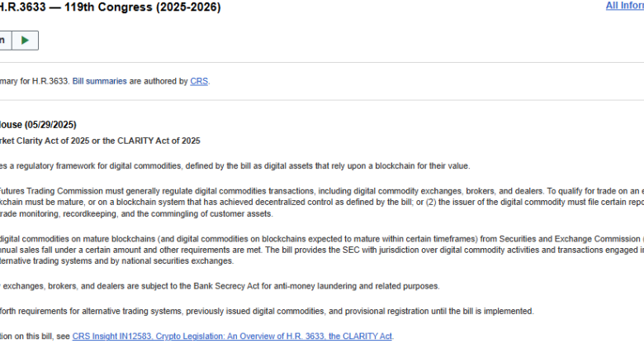Click the words 'Securities and Exchange Commission'
This screenshot has height=358, width=644.
click(x=561, y=237)
